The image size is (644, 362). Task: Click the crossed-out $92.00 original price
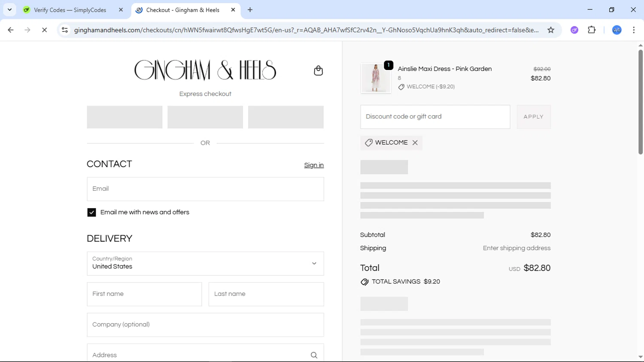pos(542,69)
